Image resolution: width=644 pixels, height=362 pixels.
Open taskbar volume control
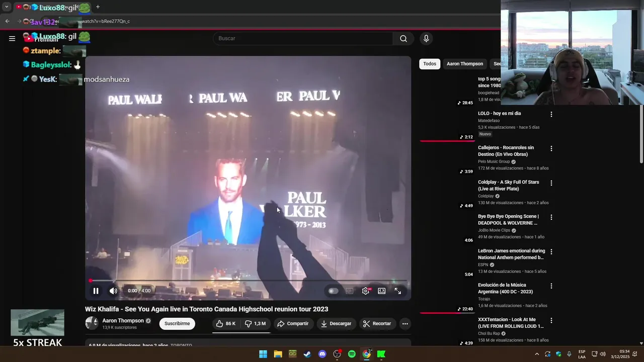pyautogui.click(x=603, y=354)
